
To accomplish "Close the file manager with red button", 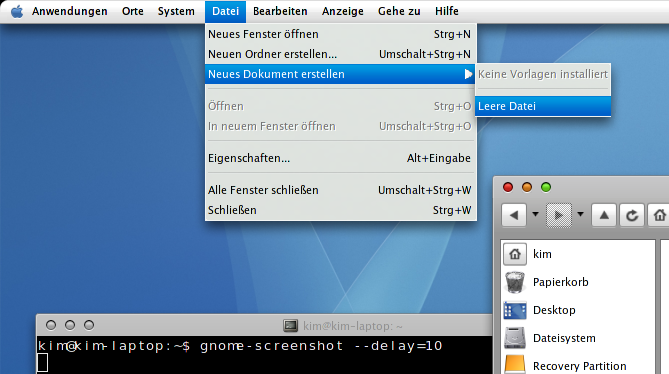I will point(508,187).
